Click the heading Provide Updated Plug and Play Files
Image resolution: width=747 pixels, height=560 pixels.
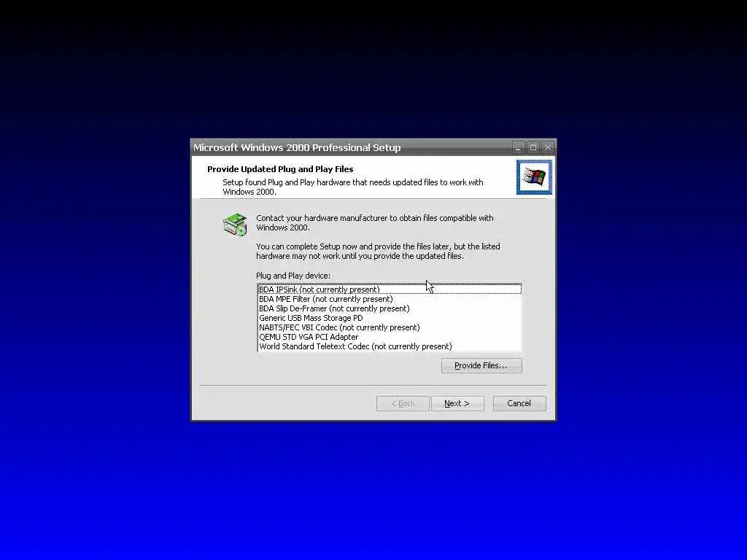(280, 169)
